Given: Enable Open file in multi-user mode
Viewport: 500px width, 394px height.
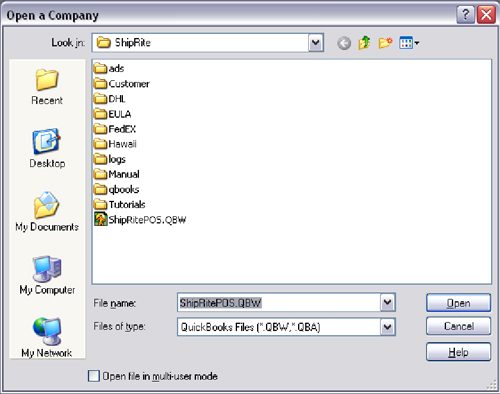Looking at the screenshot, I should click(x=94, y=376).
